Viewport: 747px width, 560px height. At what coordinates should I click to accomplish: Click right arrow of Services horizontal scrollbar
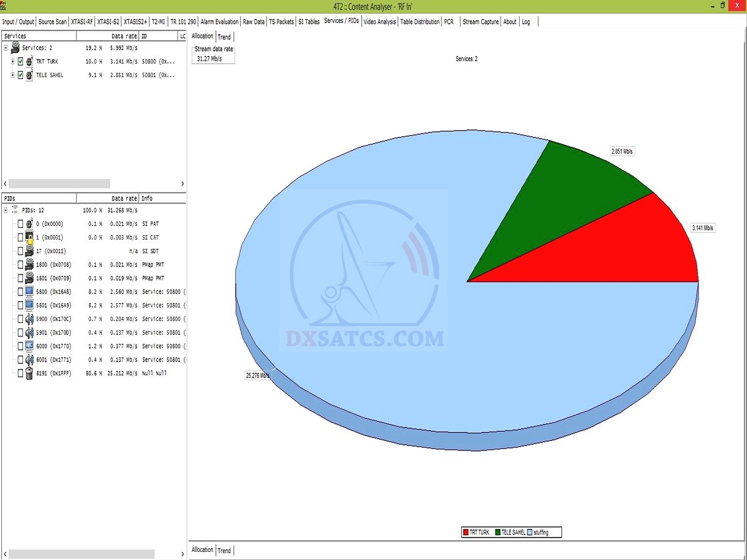point(182,184)
